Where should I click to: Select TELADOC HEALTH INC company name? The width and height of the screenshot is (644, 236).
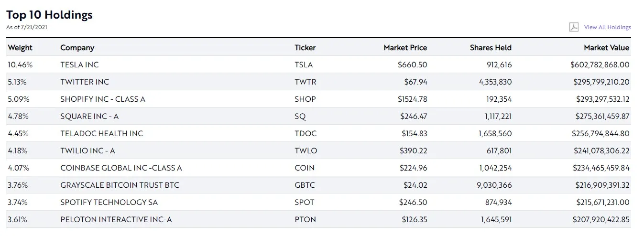(x=101, y=133)
